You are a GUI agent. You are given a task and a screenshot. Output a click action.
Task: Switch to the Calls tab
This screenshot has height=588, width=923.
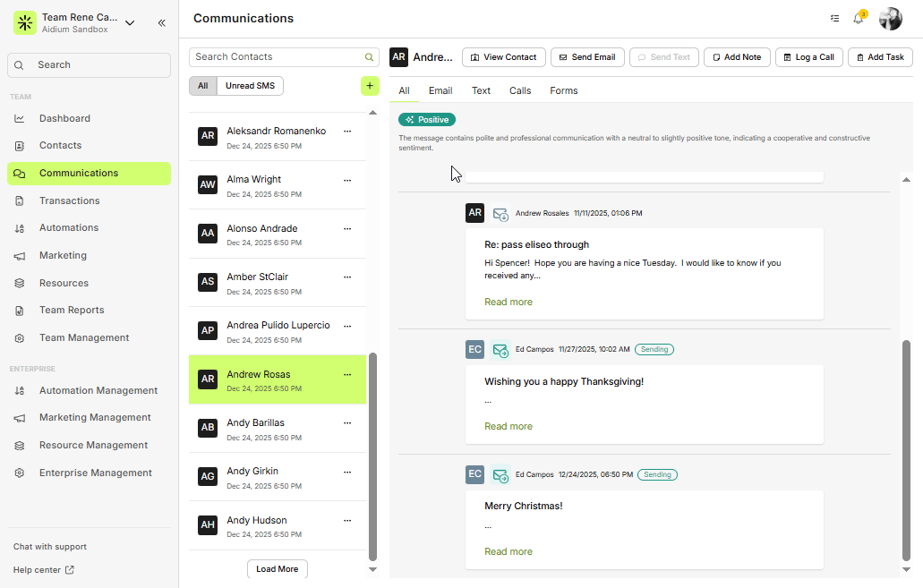coord(519,90)
